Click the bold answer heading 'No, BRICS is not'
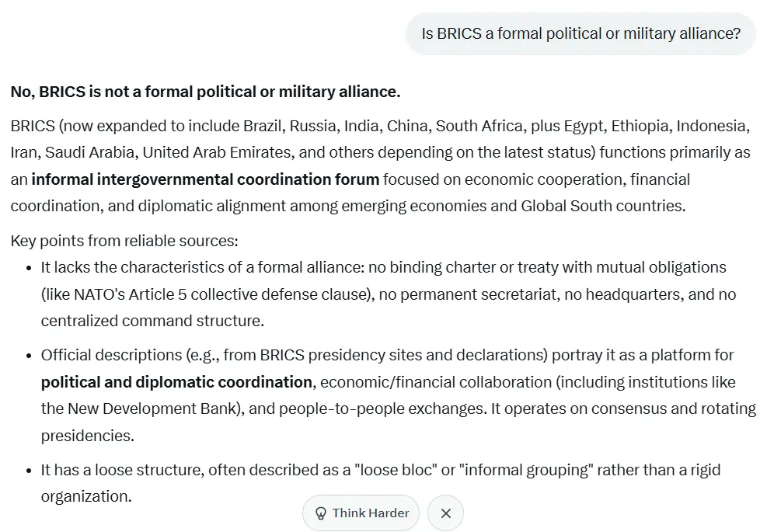The image size is (760, 532). [205, 92]
